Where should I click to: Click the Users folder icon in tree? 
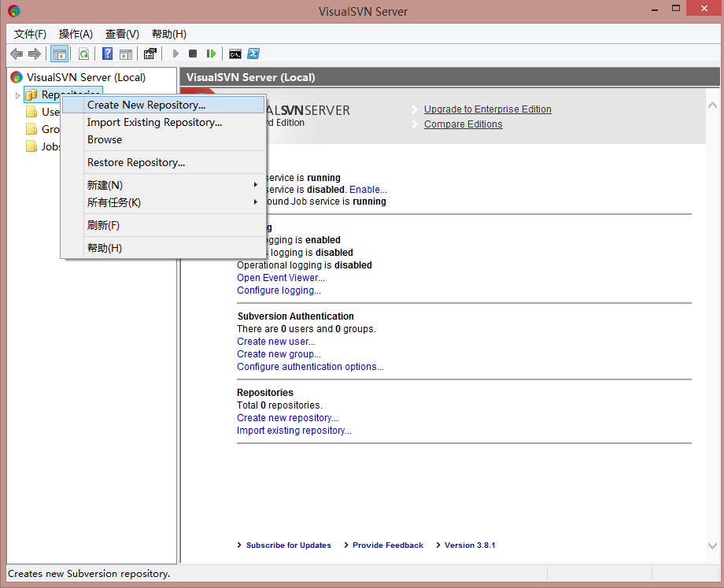(31, 112)
